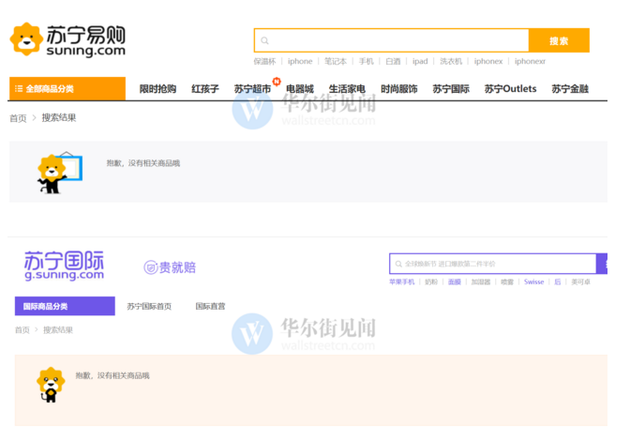Image resolution: width=630 pixels, height=441 pixels.
Task: Click the lion mascot in lower no-results box
Action: click(51, 384)
